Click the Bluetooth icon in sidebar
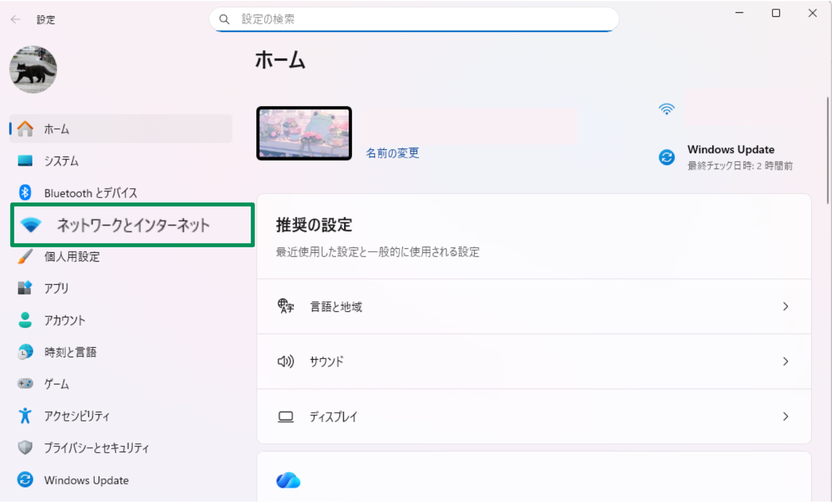832x504 pixels. [x=25, y=193]
